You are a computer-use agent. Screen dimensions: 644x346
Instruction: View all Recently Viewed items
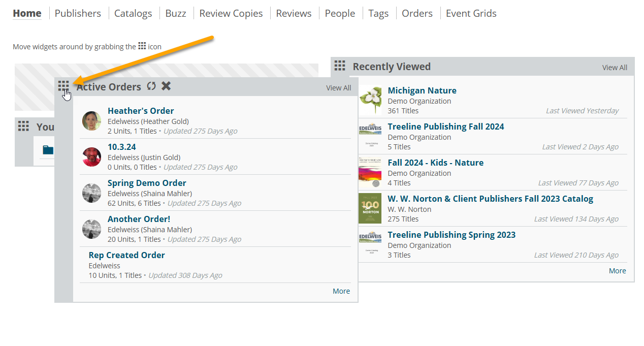[x=615, y=68]
